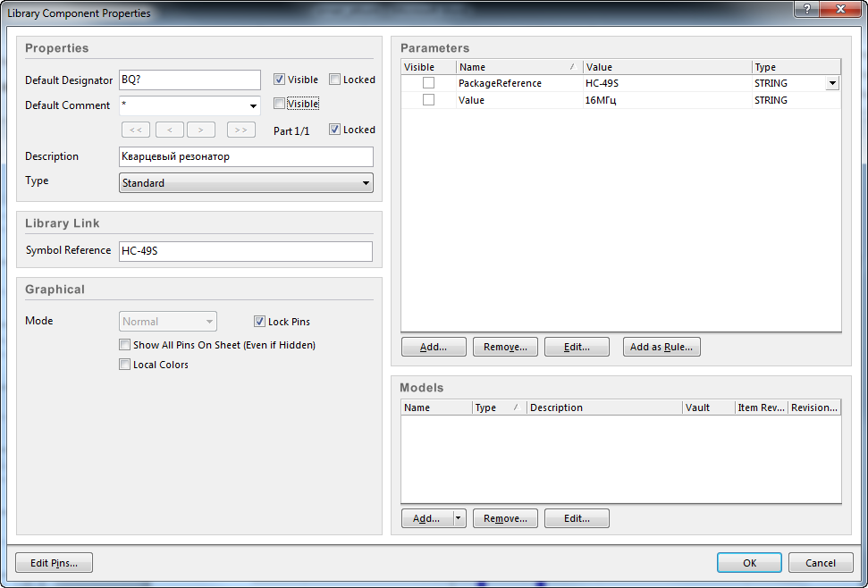Toggle Visible checkbox for Default Designator
The width and height of the screenshot is (868, 588).
pos(279,80)
